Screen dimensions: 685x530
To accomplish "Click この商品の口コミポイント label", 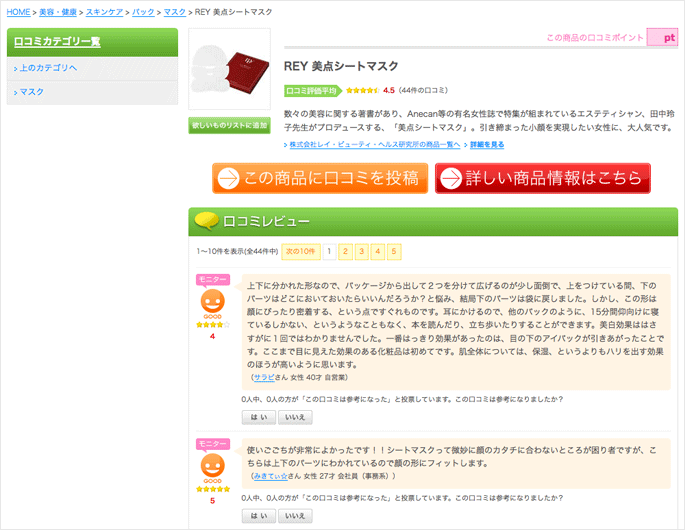I will (x=595, y=38).
